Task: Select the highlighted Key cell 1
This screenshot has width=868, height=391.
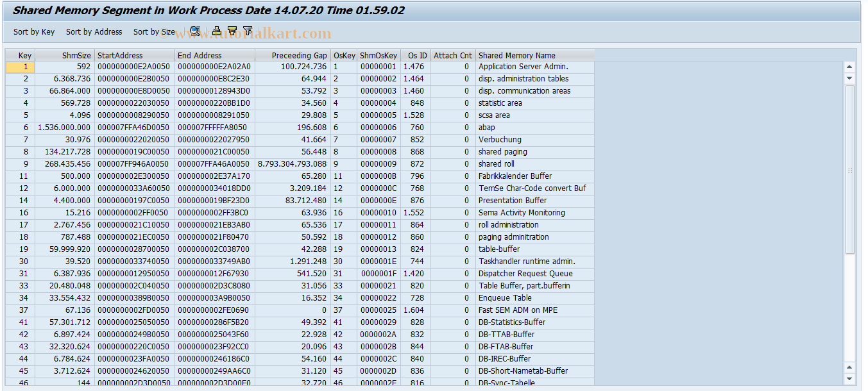Action: (x=21, y=67)
